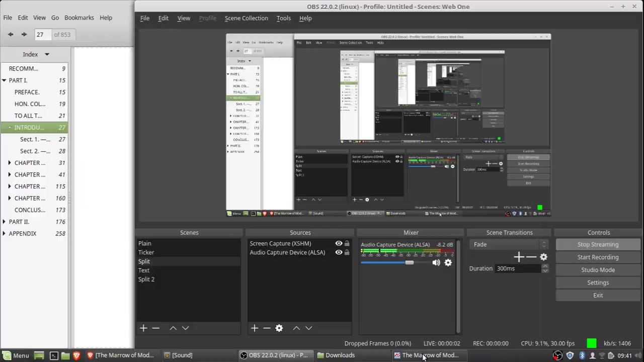Add a new source in Sources panel
Screen dimensions: 644x362
coord(255,328)
